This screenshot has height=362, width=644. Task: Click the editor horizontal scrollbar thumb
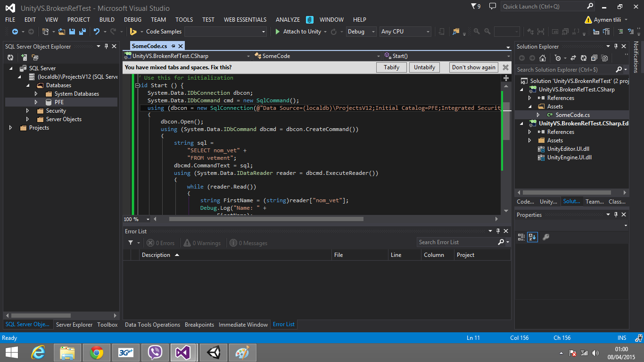click(266, 219)
